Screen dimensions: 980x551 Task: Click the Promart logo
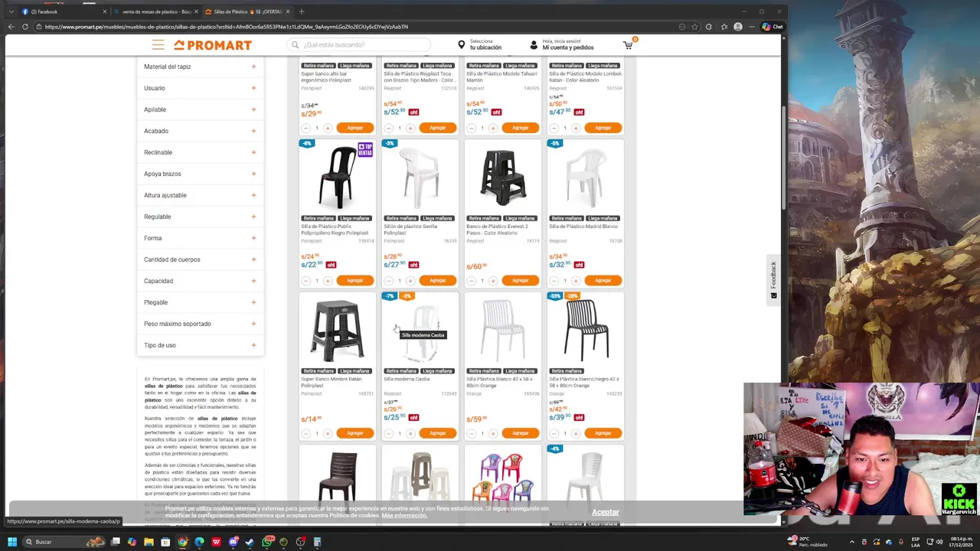point(213,45)
